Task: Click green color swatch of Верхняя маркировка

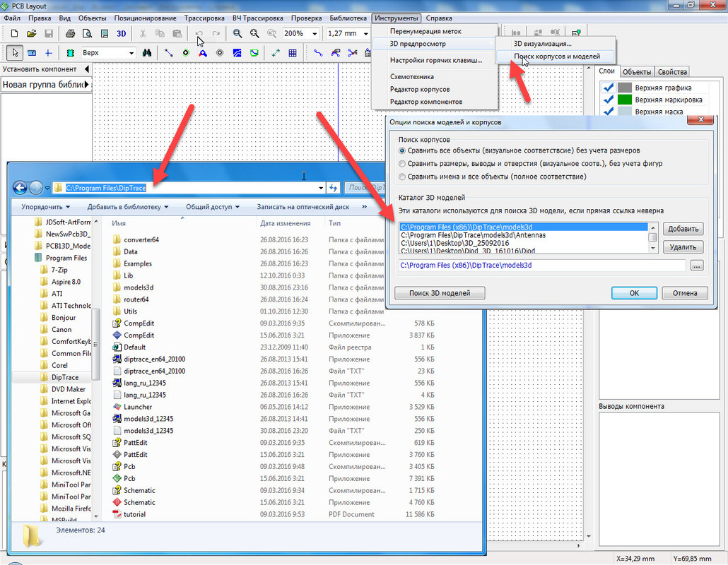Action: click(x=625, y=100)
